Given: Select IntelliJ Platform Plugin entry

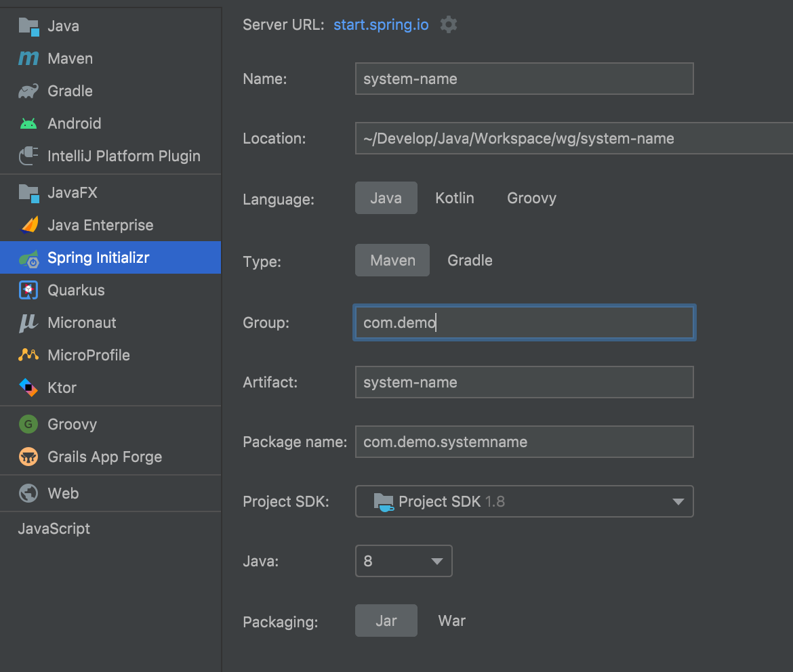Looking at the screenshot, I should point(110,156).
